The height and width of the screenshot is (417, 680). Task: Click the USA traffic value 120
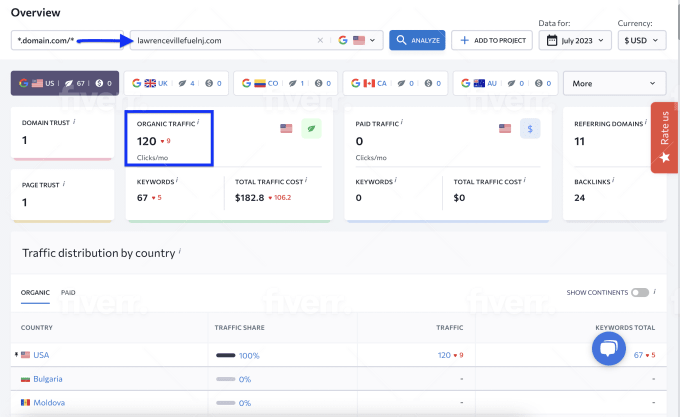click(444, 355)
